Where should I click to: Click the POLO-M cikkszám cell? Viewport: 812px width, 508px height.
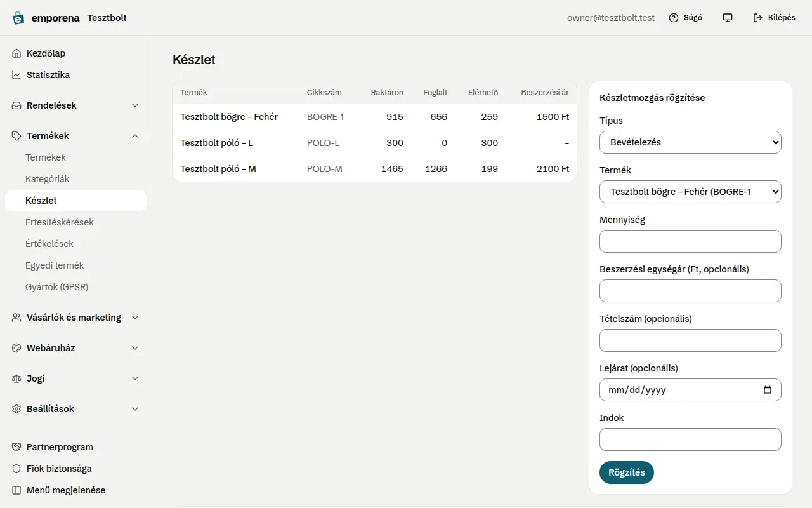tap(324, 169)
